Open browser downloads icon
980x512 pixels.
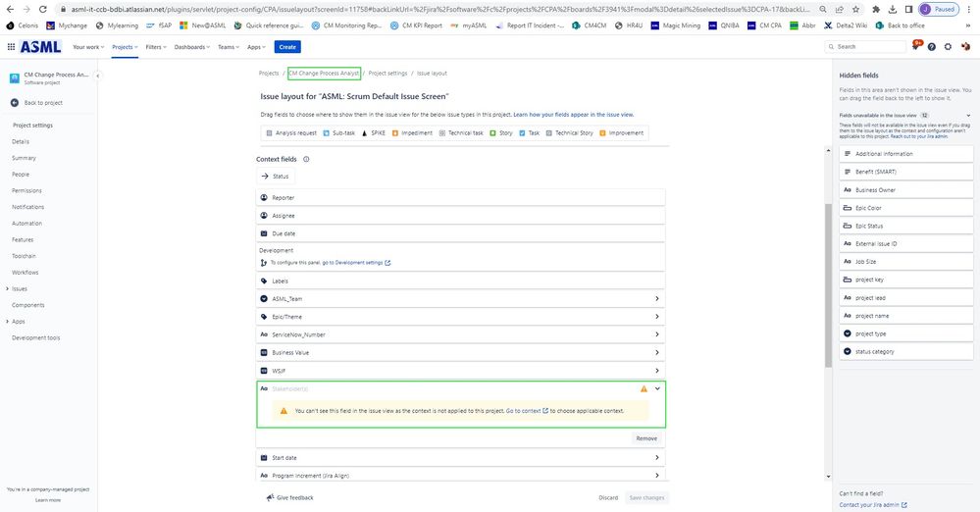coord(893,10)
